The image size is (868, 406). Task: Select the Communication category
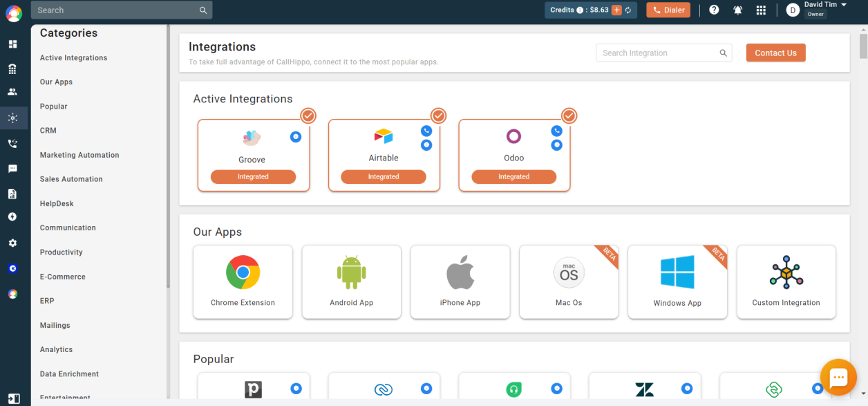click(x=68, y=228)
